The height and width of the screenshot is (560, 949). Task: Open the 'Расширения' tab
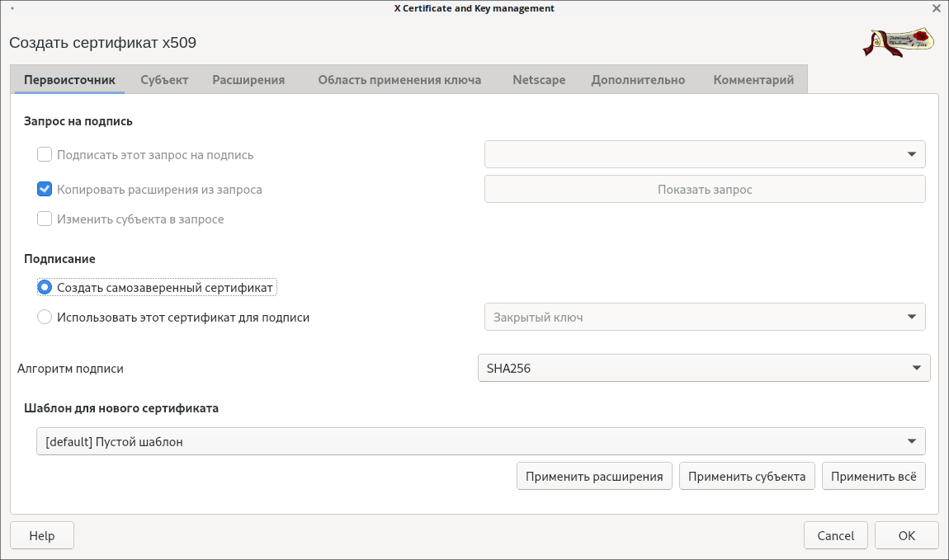click(x=248, y=80)
